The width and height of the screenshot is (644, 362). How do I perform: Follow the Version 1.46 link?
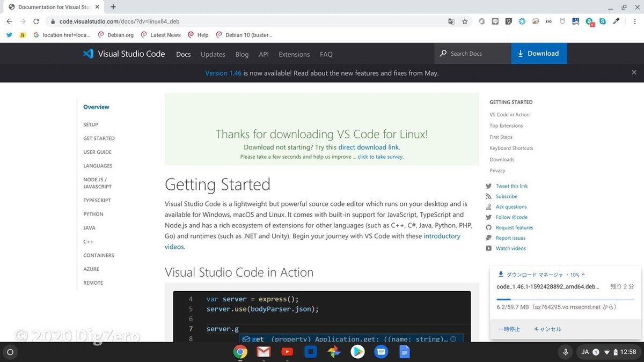tap(223, 73)
